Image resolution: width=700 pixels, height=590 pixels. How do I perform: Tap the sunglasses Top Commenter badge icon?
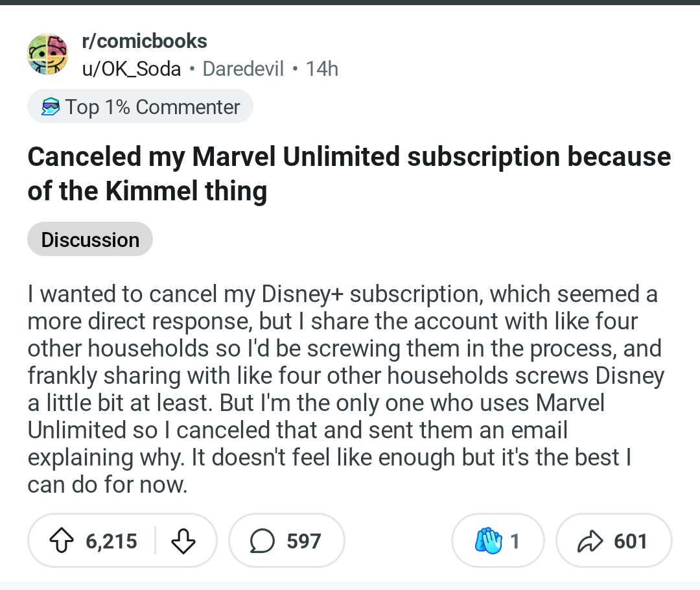50,107
